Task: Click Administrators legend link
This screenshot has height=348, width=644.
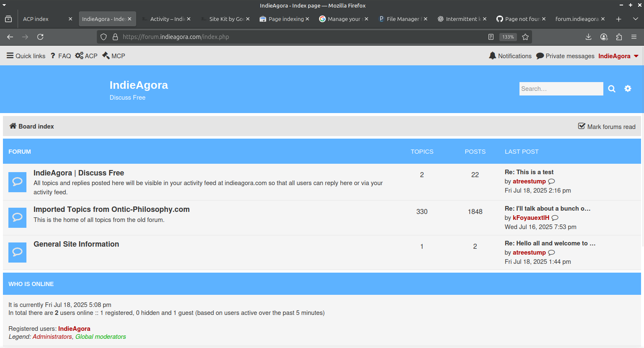Action: tap(52, 337)
